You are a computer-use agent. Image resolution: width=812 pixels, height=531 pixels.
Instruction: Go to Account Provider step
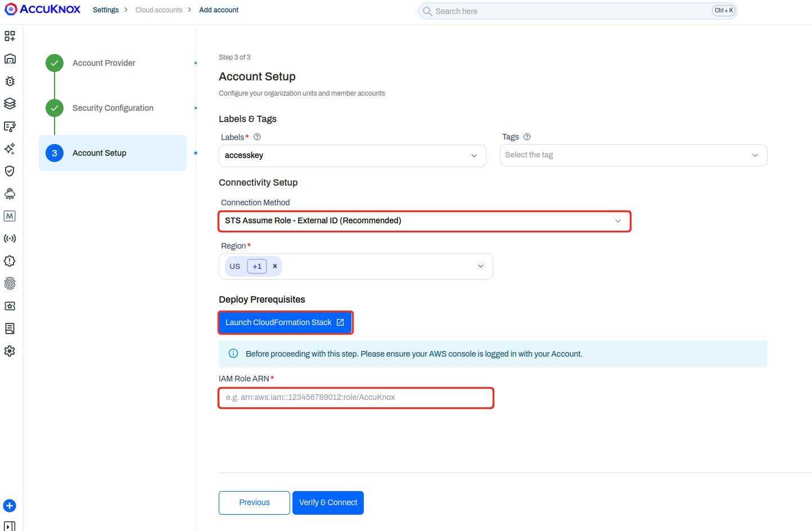104,63
